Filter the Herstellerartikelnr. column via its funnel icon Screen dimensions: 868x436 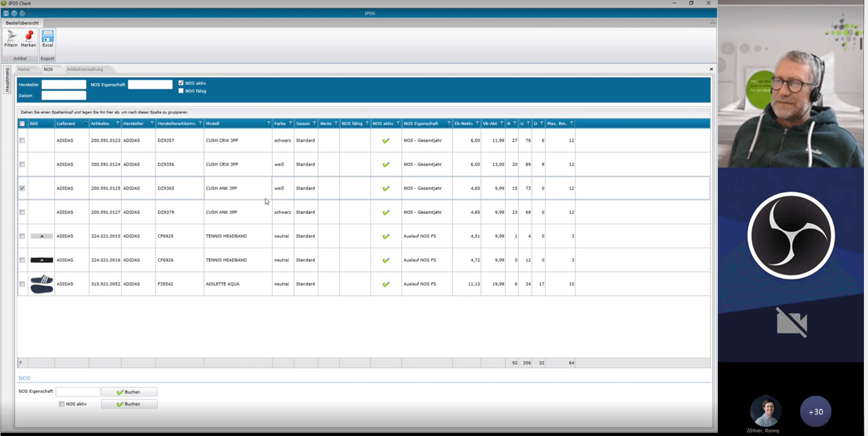200,123
